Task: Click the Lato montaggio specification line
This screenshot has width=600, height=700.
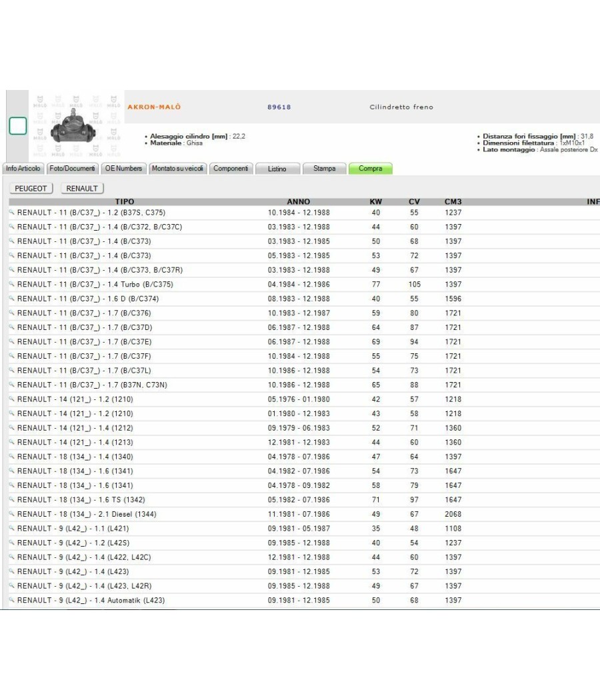Action: pyautogui.click(x=540, y=149)
